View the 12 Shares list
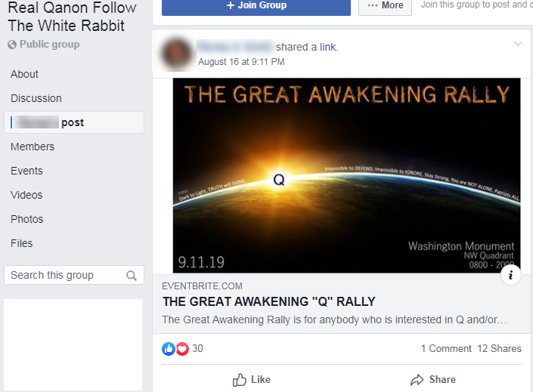 499,348
